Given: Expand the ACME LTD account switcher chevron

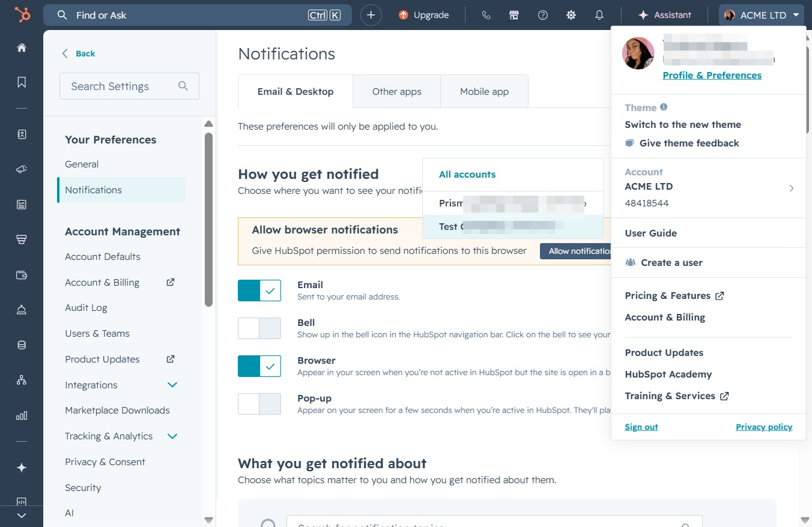Looking at the screenshot, I should tap(792, 188).
